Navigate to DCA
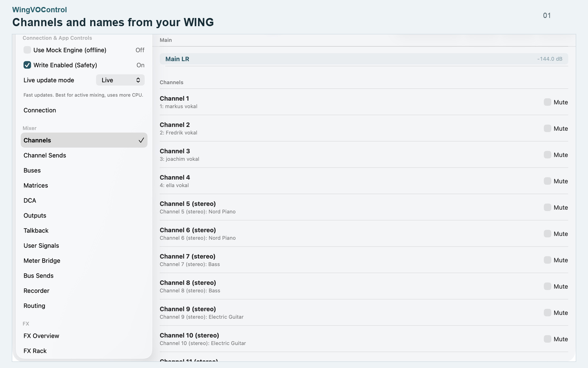 84,200
